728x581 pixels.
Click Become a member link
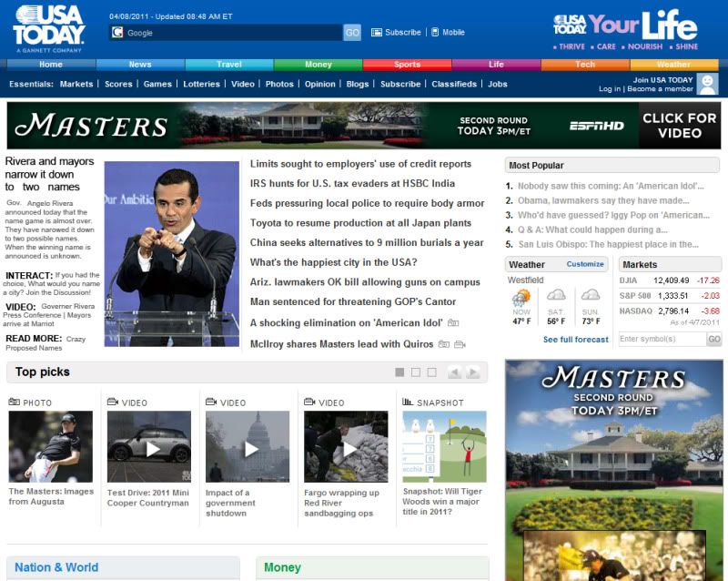tap(660, 88)
